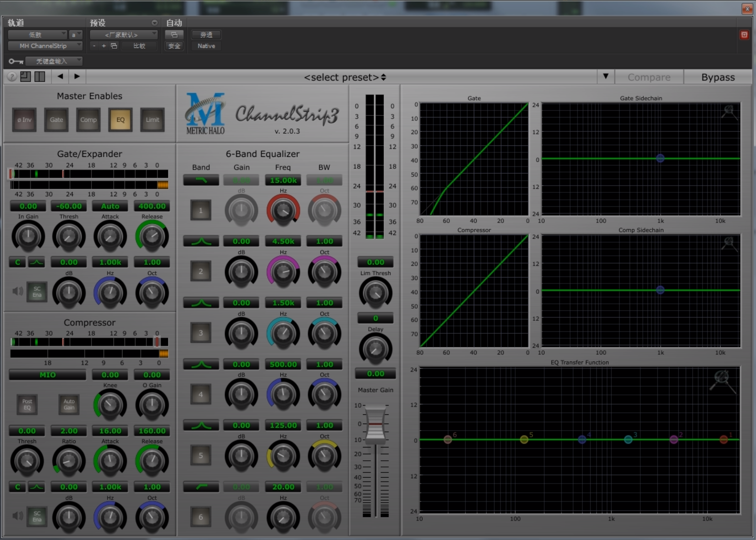Toggle the EQ master enable button

pos(120,120)
